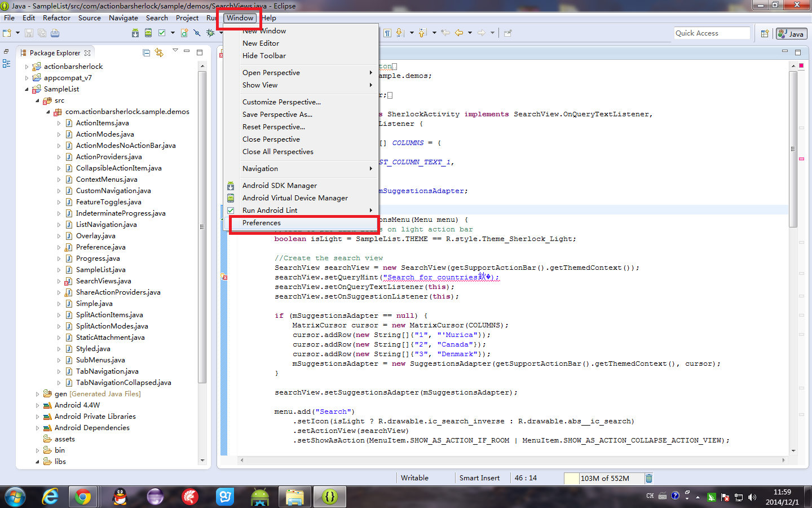The width and height of the screenshot is (812, 508).
Task: Click the Previous Annotation toolbar icon
Action: point(423,33)
